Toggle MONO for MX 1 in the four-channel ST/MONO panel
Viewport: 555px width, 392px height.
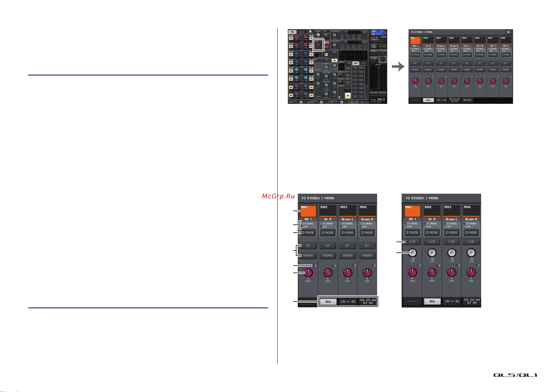point(308,256)
